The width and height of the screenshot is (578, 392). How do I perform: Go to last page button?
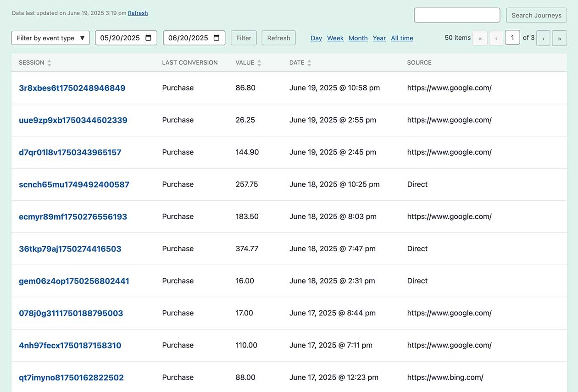point(559,38)
